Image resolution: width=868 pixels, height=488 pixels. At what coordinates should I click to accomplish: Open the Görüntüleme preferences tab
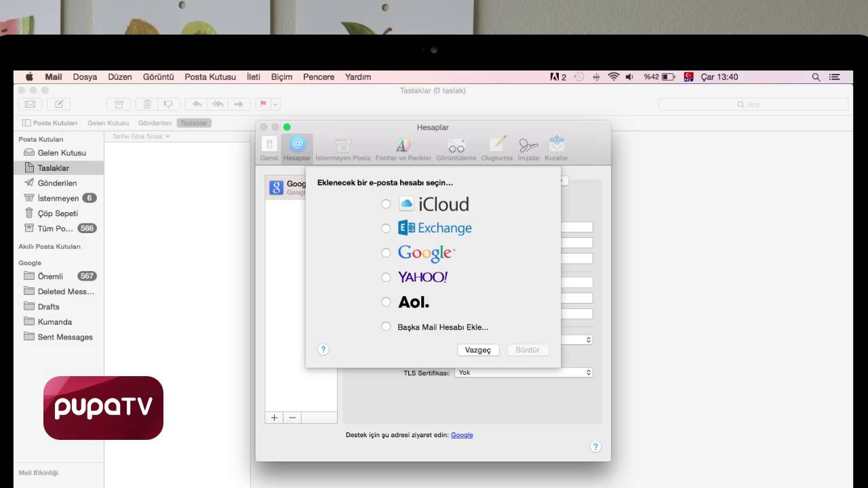point(456,149)
